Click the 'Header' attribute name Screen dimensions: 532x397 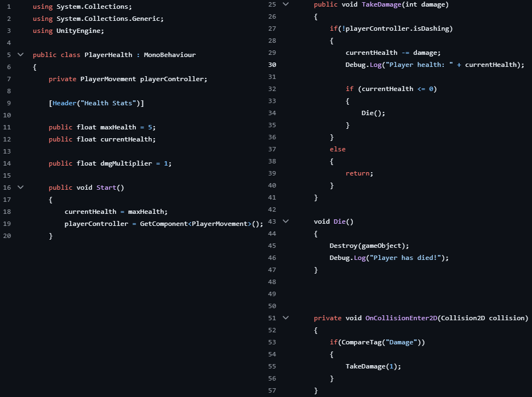click(64, 103)
